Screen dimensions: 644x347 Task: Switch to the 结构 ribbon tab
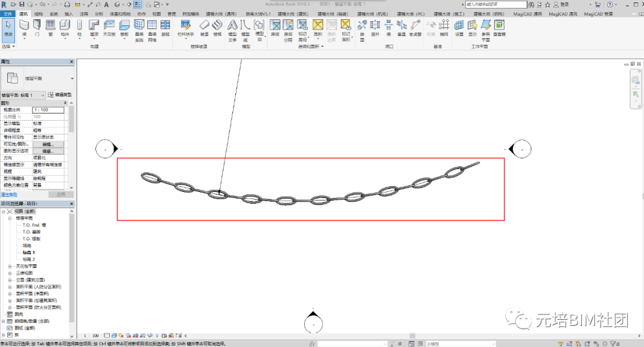tap(38, 14)
